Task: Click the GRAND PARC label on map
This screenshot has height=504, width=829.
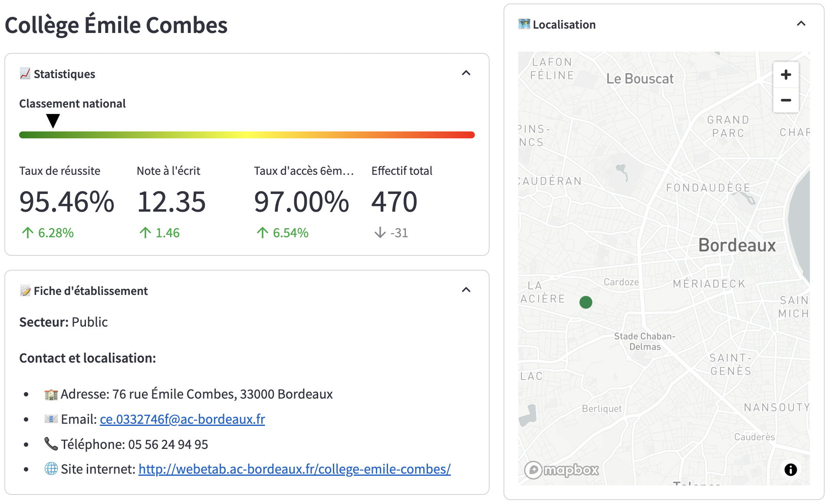Action: click(x=728, y=126)
